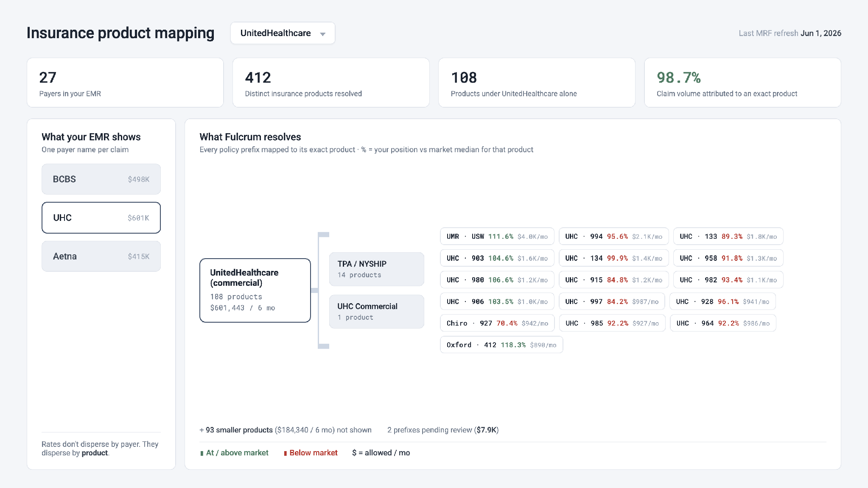The height and width of the screenshot is (488, 868).
Task: Click the 412 distinct insurance products card
Action: [x=331, y=83]
